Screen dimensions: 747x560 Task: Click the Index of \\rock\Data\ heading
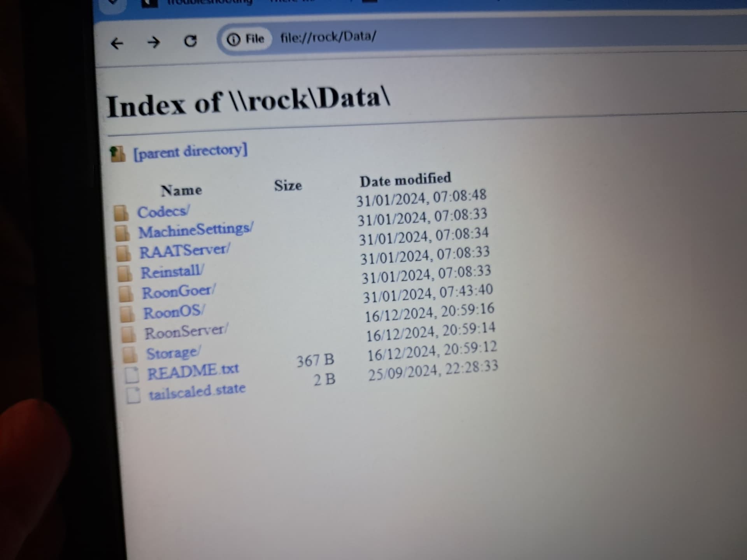tap(248, 102)
